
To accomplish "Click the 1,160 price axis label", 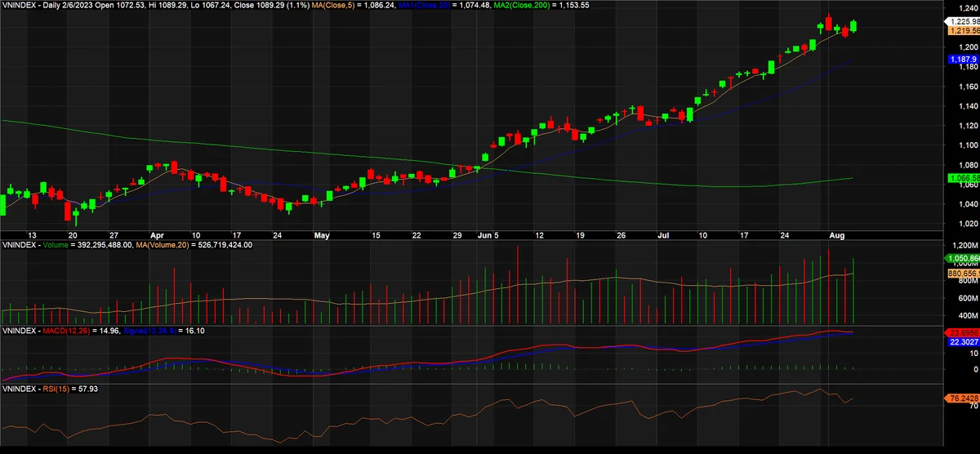I will click(x=967, y=87).
